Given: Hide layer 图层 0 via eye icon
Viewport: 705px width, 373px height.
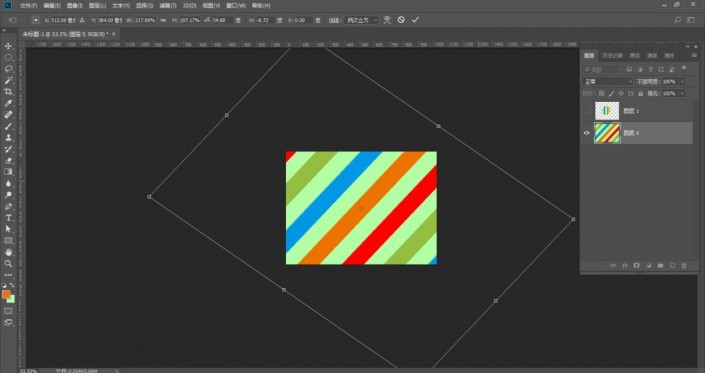Looking at the screenshot, I should coord(586,133).
